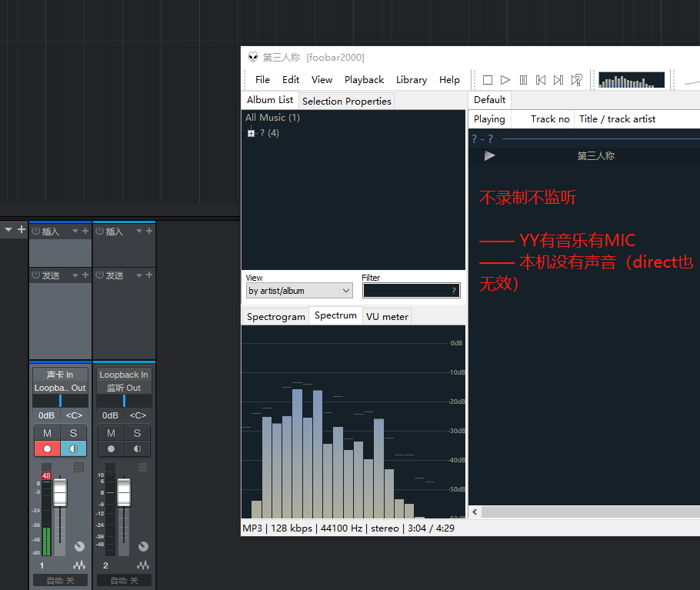This screenshot has height=590, width=700.
Task: Click the Previous track icon
Action: click(541, 79)
